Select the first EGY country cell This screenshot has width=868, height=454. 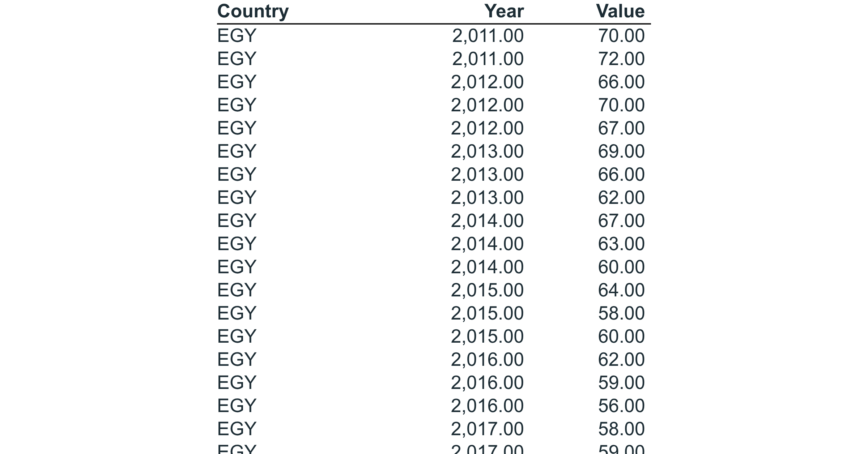237,35
